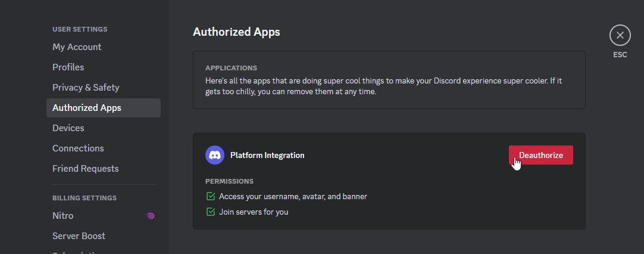The width and height of the screenshot is (644, 254).
Task: Go to Privacy & Safety settings
Action: click(104, 87)
